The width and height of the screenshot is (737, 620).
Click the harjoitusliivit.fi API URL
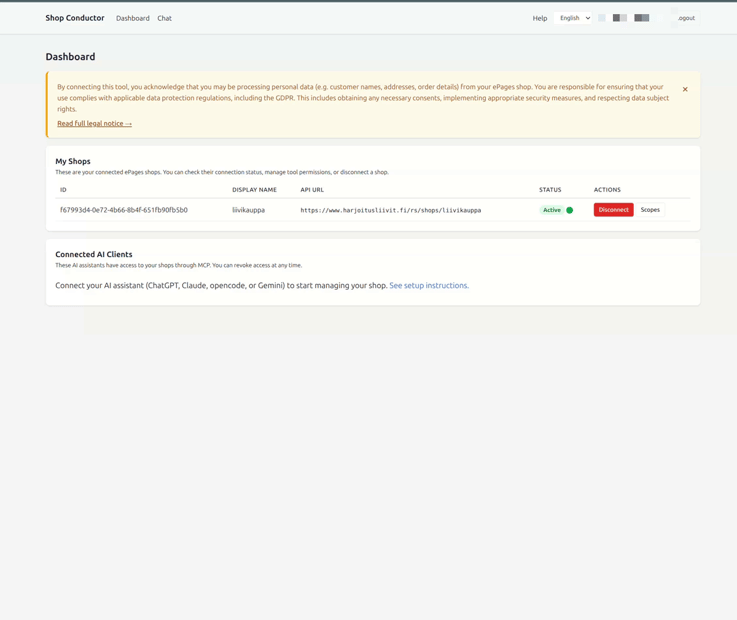(x=391, y=210)
